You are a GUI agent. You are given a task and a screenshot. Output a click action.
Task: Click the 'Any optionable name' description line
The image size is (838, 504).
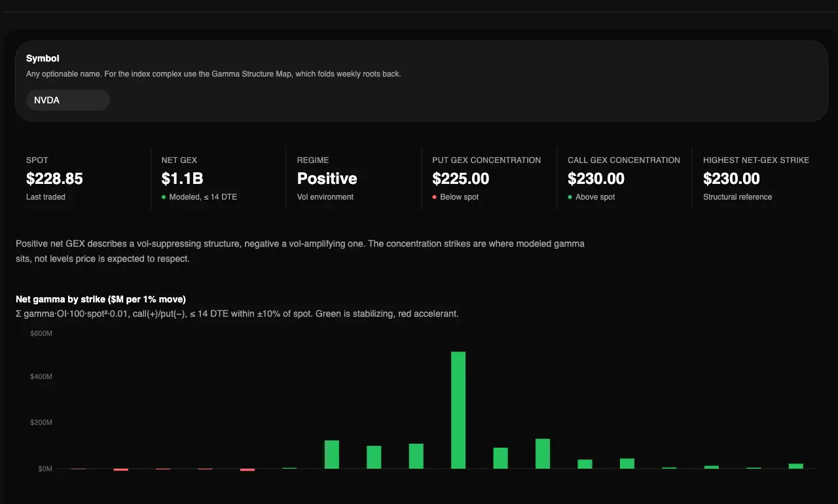213,74
